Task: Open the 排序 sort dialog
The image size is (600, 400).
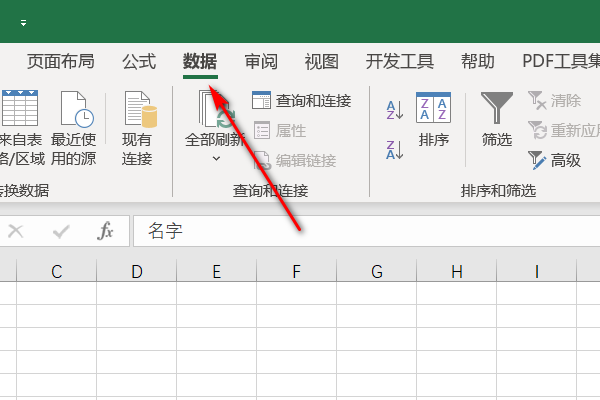Action: [434, 119]
